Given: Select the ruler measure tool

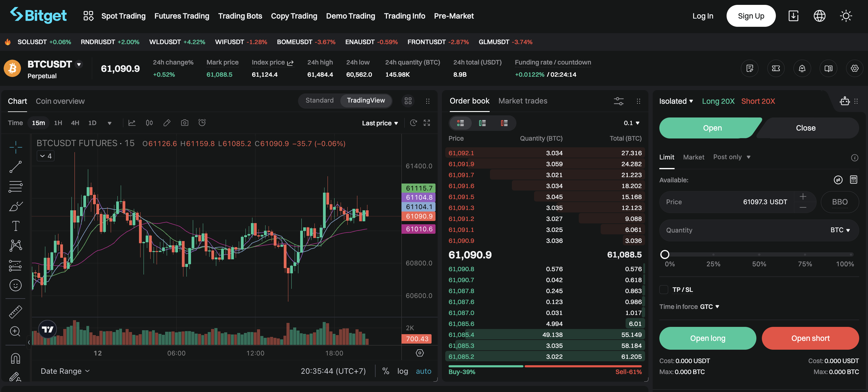Looking at the screenshot, I should coord(16,312).
